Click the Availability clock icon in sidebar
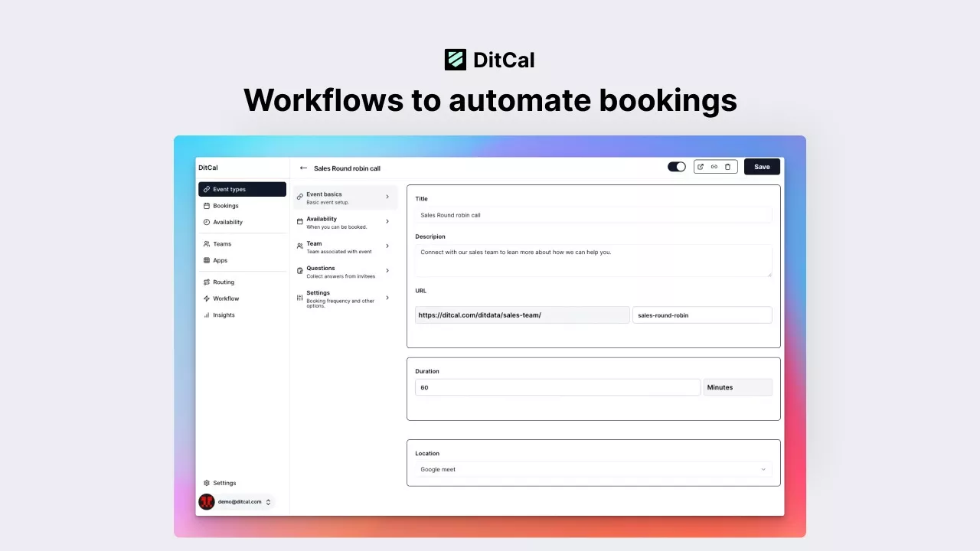This screenshot has height=551, width=980. point(207,222)
